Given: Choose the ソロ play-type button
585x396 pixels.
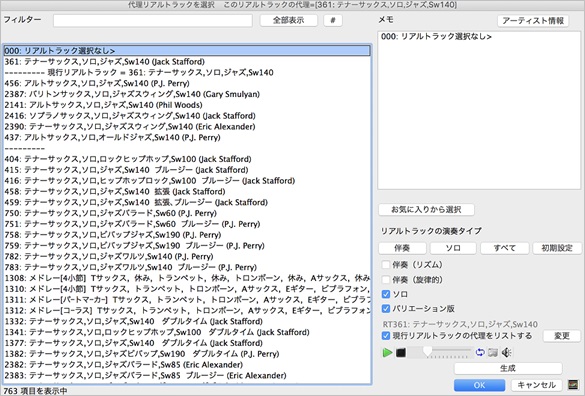Looking at the screenshot, I should click(453, 248).
